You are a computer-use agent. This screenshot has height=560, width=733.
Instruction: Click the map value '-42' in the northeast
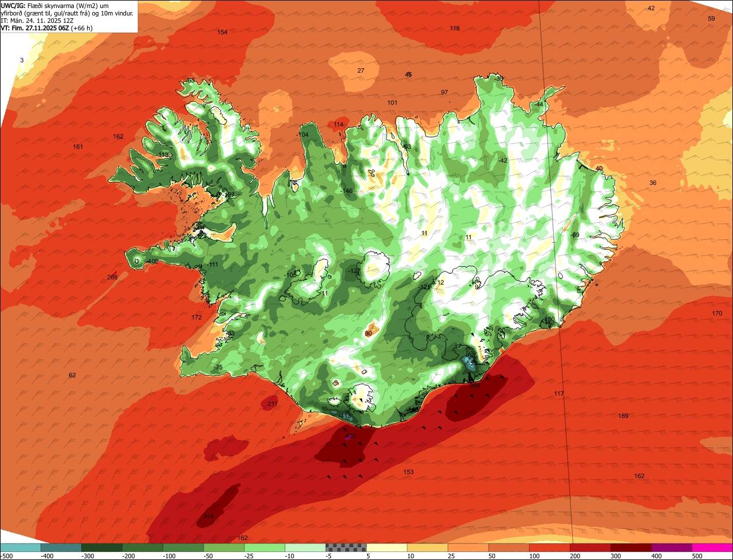(x=503, y=160)
